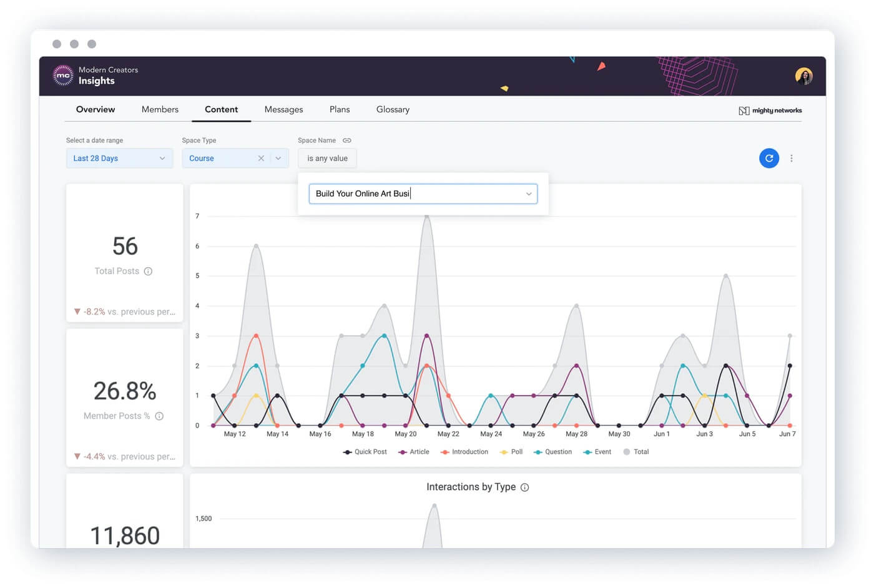Click the Build Your Online Art Busi text field
This screenshot has width=874, height=588.
point(423,194)
